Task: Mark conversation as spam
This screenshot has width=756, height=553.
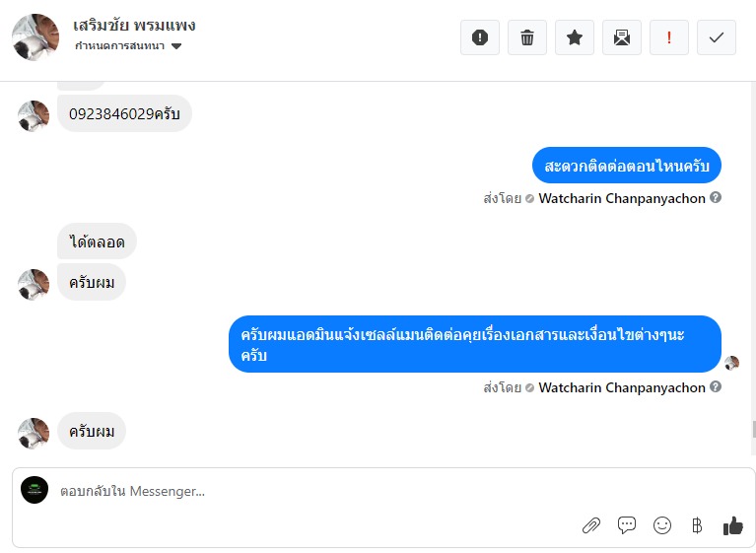Action: pyautogui.click(x=480, y=37)
